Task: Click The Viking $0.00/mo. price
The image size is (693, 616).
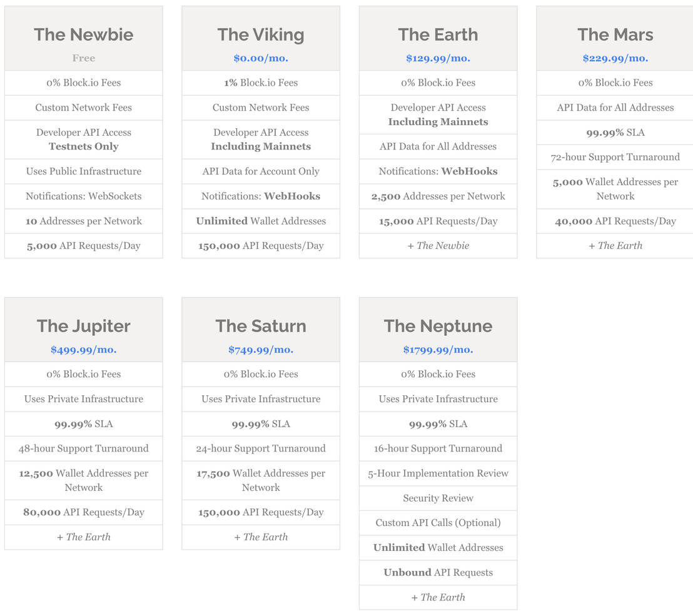Action: (261, 58)
